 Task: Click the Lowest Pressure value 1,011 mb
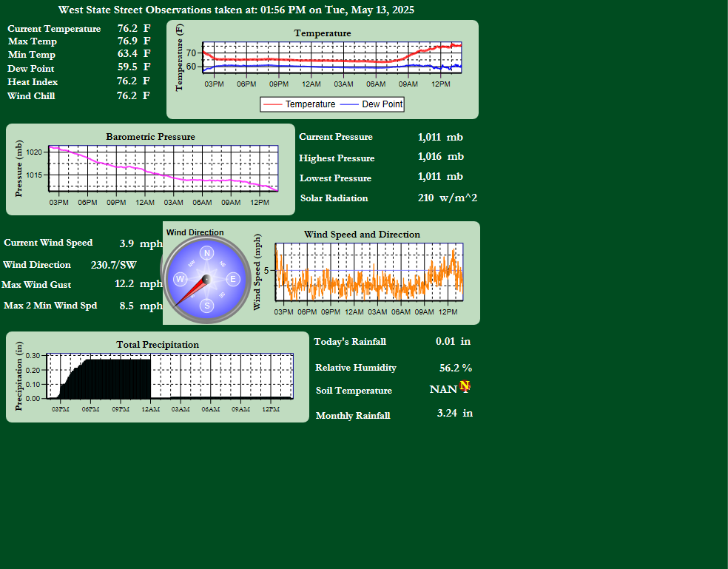point(440,177)
